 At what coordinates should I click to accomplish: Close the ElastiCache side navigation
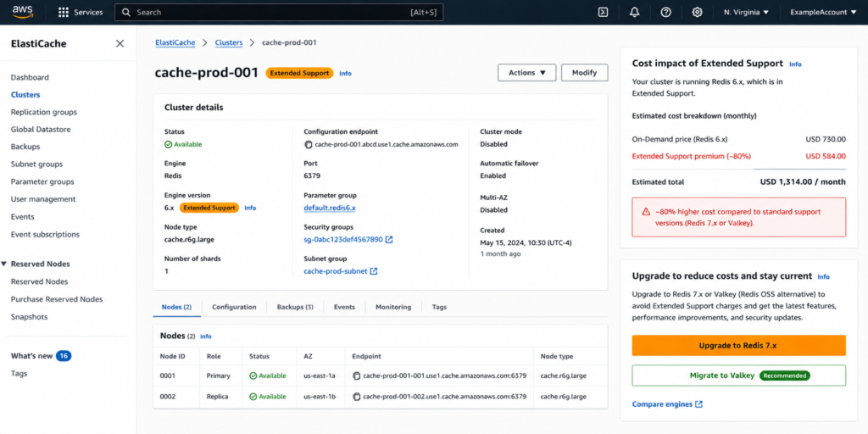(120, 44)
